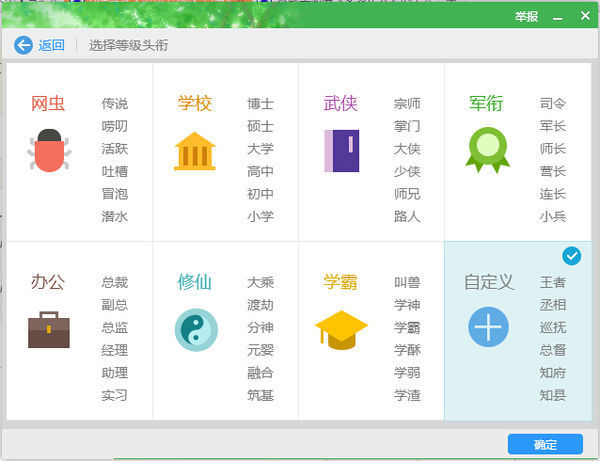The width and height of the screenshot is (600, 461).
Task: Click the 总裁 rank text
Action: 114,282
